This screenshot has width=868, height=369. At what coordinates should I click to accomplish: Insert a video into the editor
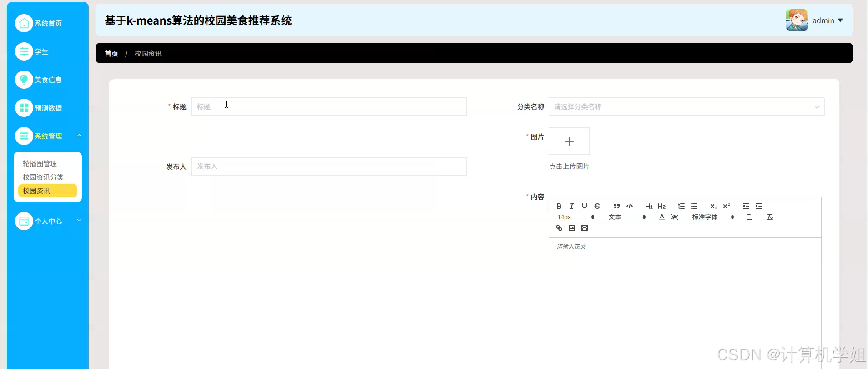point(585,228)
